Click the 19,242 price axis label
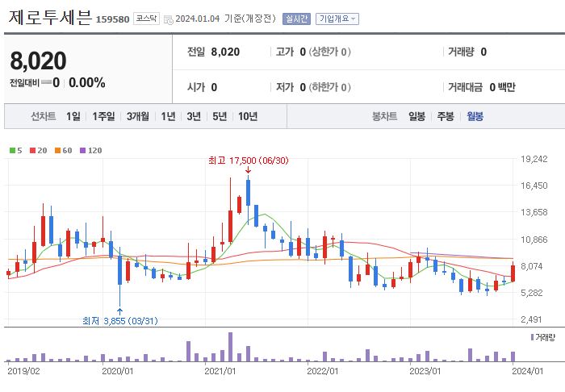 pos(534,159)
